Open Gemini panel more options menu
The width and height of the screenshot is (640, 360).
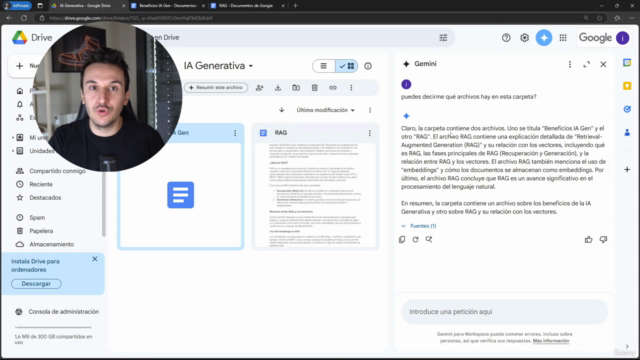pyautogui.click(x=570, y=64)
